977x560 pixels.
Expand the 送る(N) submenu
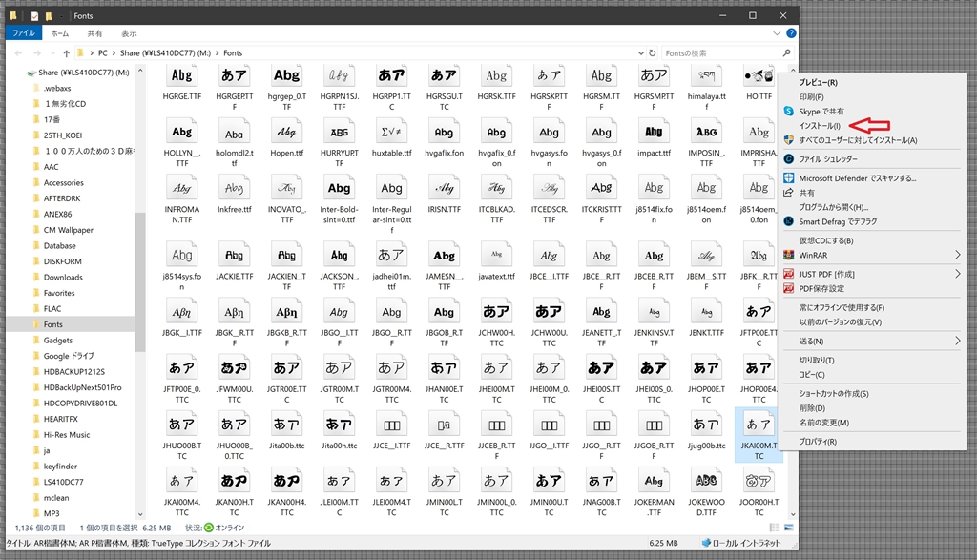[958, 341]
